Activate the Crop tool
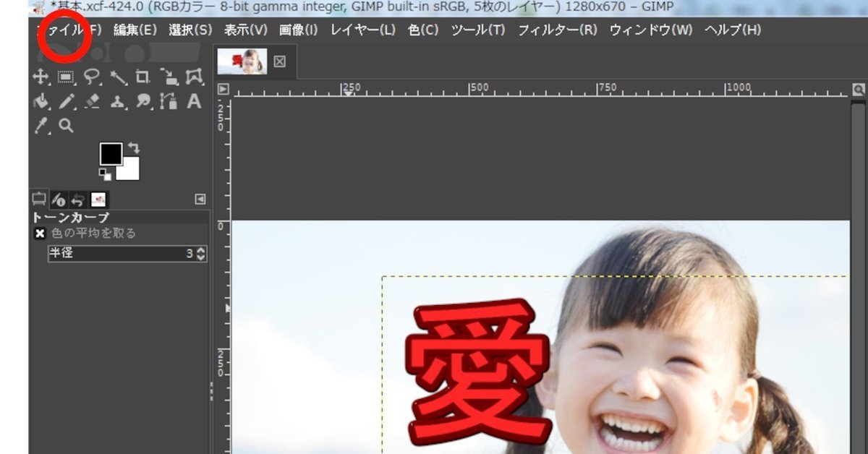Image resolution: width=868 pixels, height=454 pixels. click(x=143, y=76)
